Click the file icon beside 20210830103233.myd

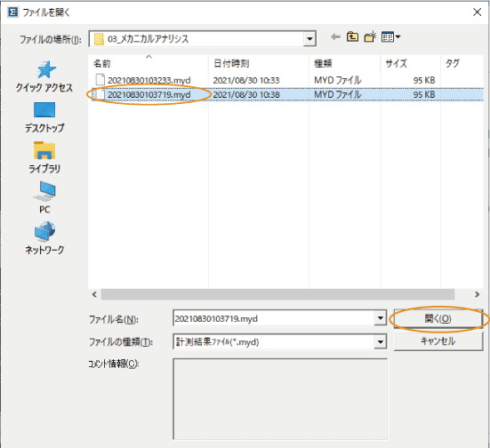tap(100, 80)
